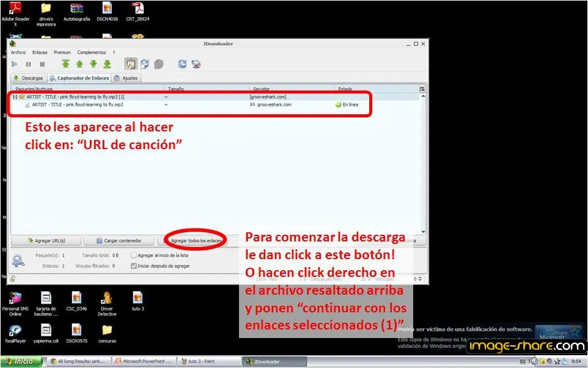Click the grey stop-mark toolbar icon
This screenshot has width=588, height=368.
coord(159,64)
